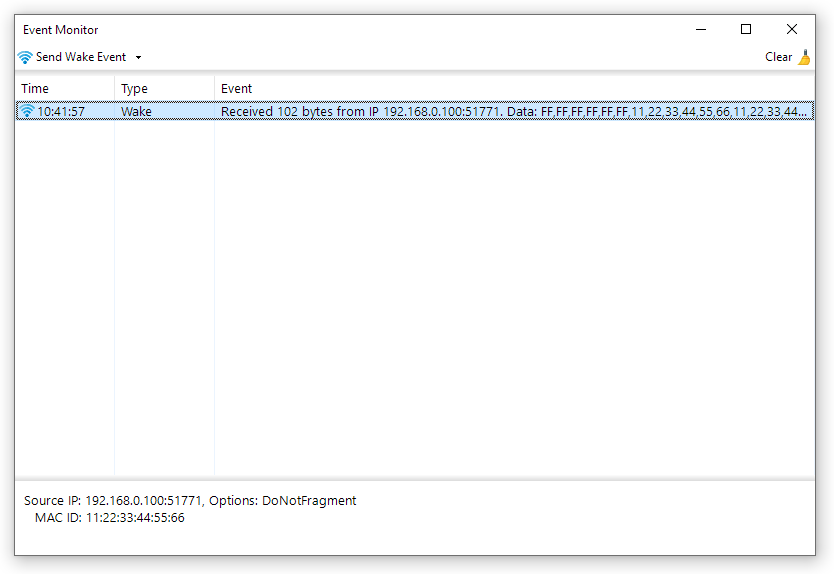The width and height of the screenshot is (834, 574).
Task: Expand the Send Wake Event dropdown arrow
Action: (138, 58)
